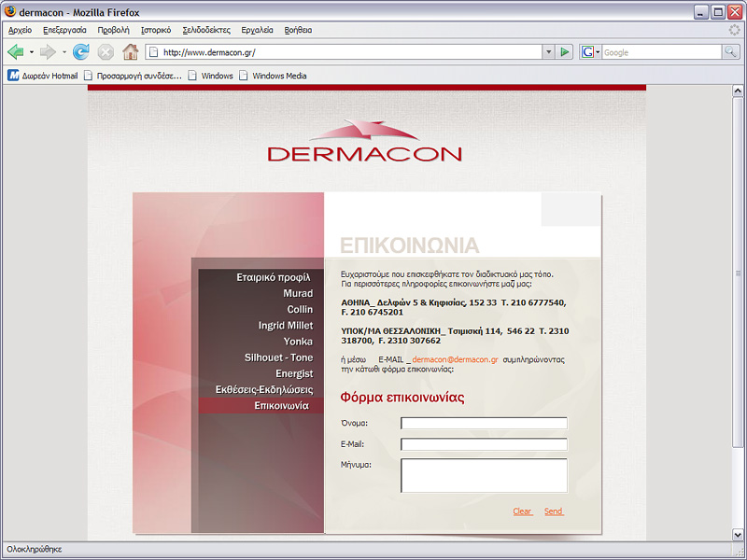Screen dimensions: 747x560
Task: Click the Φόρμα επικοινωνίας heading
Action: pyautogui.click(x=402, y=398)
